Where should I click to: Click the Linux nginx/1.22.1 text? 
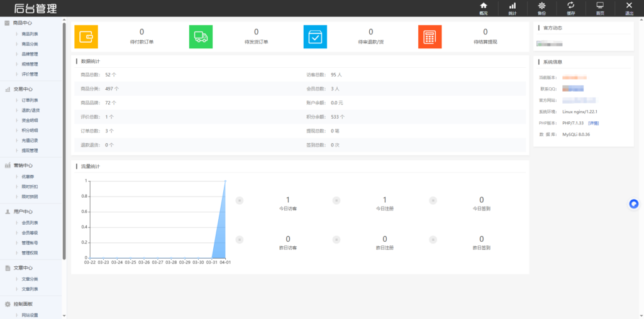(x=580, y=112)
